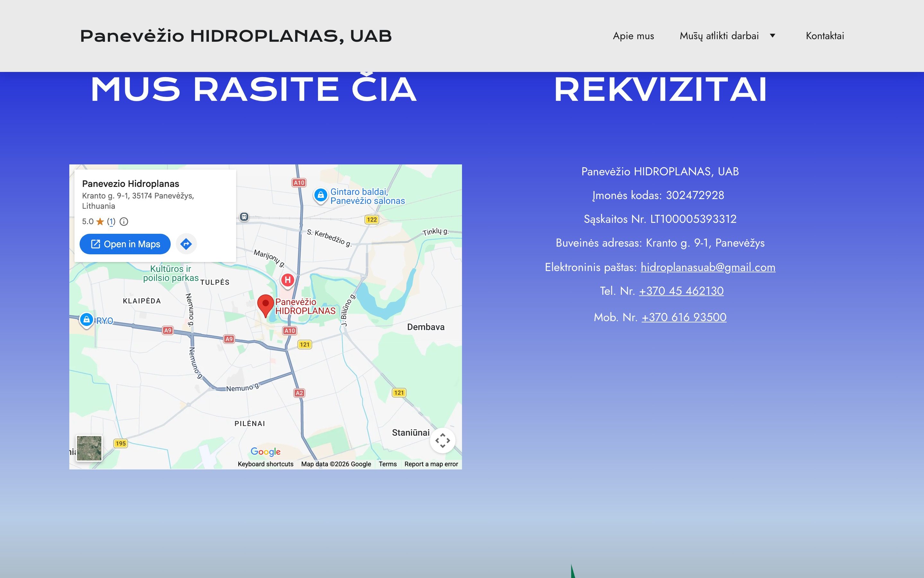This screenshot has height=578, width=924.
Task: Click the info icon next to rating
Action: 124,221
